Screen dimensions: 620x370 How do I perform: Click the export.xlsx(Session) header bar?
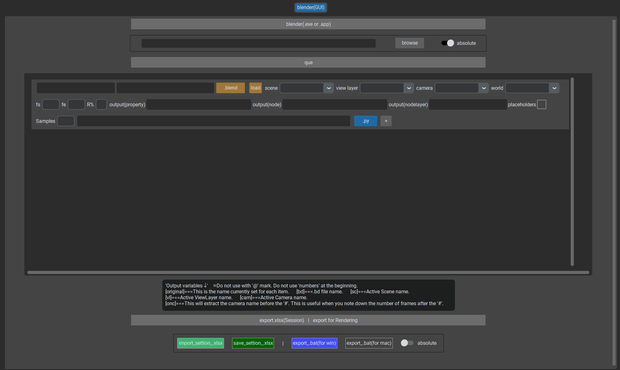coord(308,320)
